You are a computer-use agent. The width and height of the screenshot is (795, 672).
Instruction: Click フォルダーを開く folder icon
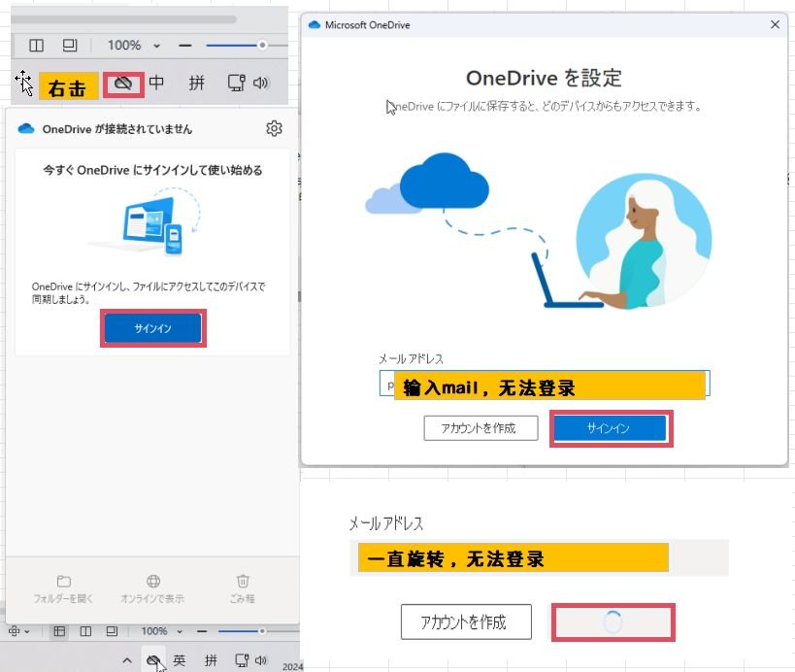coord(63,581)
